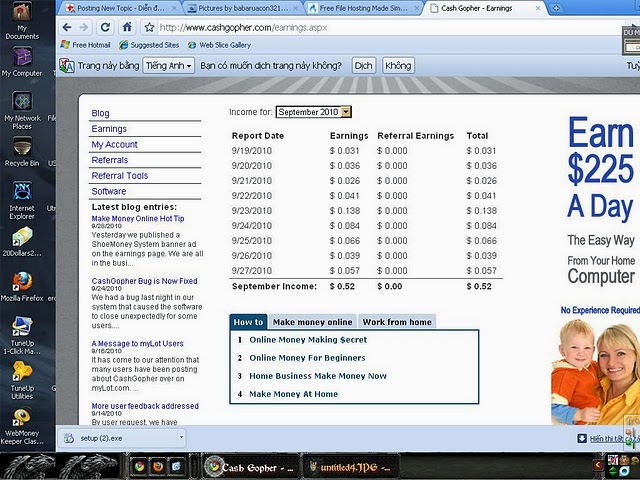640x480 pixels.
Task: Click the browser Back arrow
Action: [x=67, y=27]
